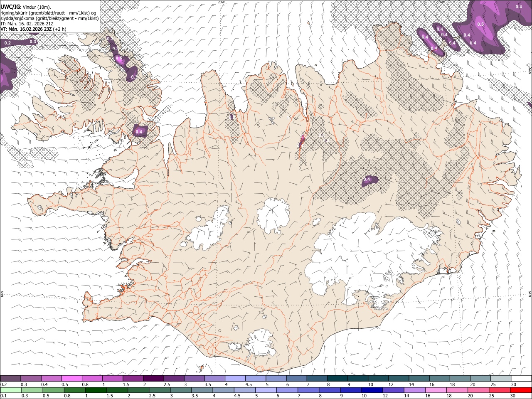The height and width of the screenshot is (399, 532).
Task: Click the '30' label in the snow legend
Action: (514, 384)
